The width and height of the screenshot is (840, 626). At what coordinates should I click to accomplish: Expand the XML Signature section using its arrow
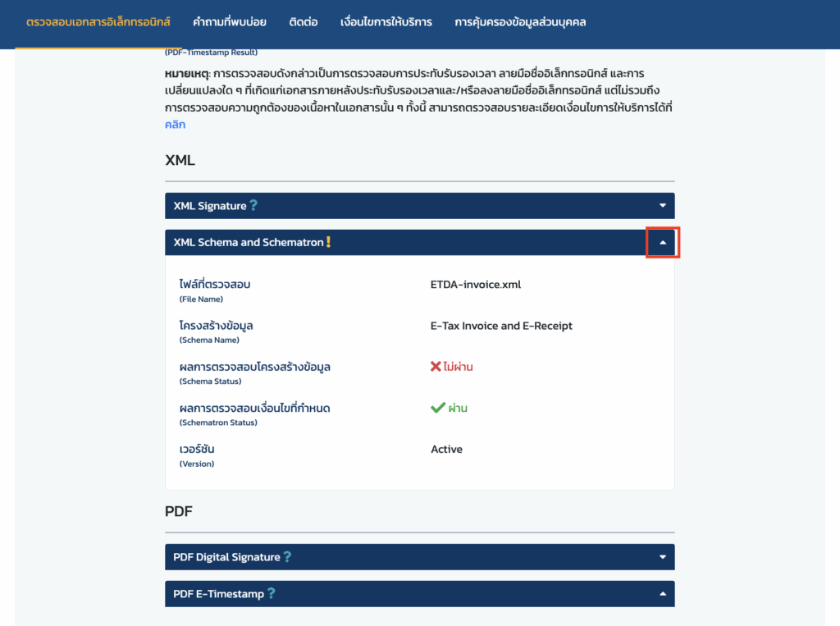point(662,206)
